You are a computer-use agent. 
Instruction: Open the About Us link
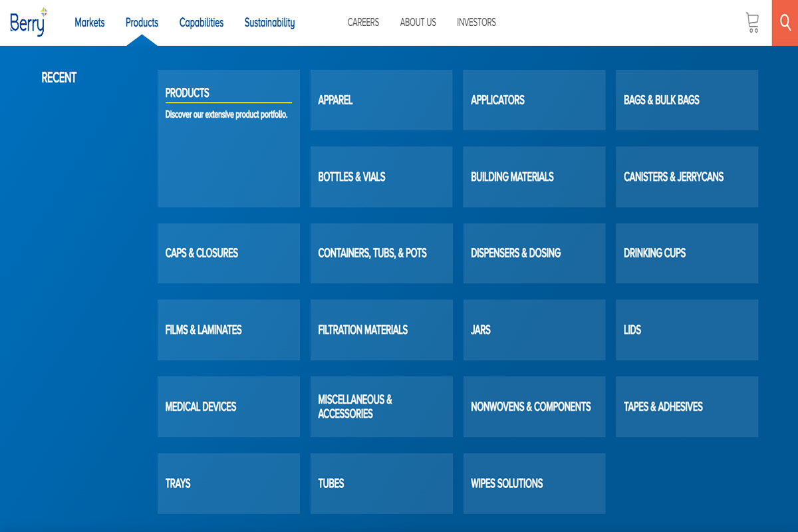point(418,23)
